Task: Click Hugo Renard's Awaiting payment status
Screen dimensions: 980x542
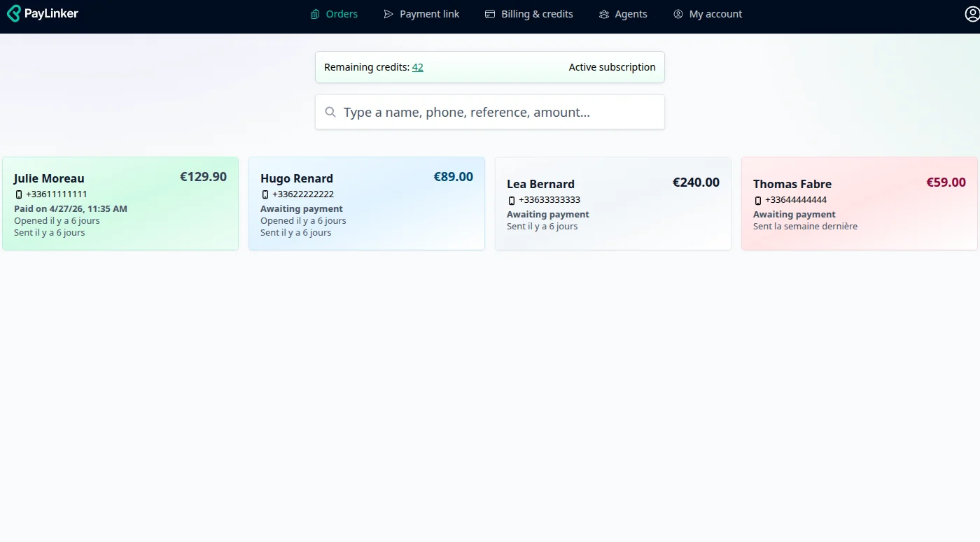Action: point(302,209)
